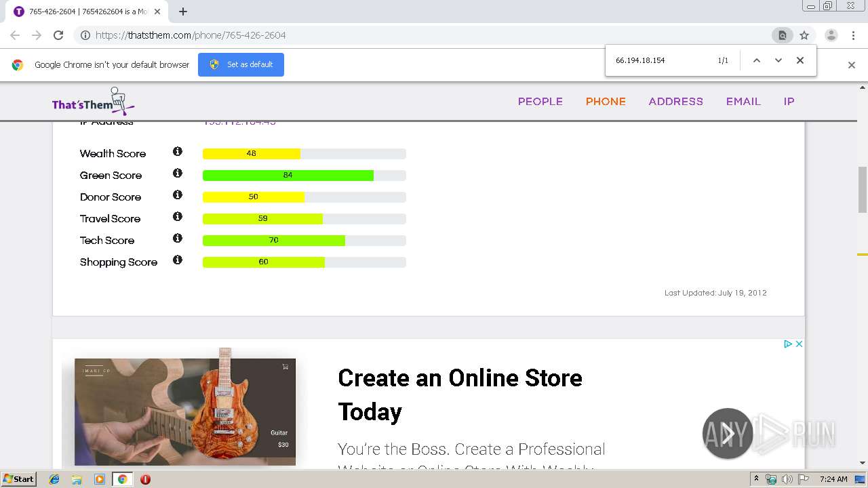
Task: Open the file explorer taskbar icon
Action: tap(77, 479)
